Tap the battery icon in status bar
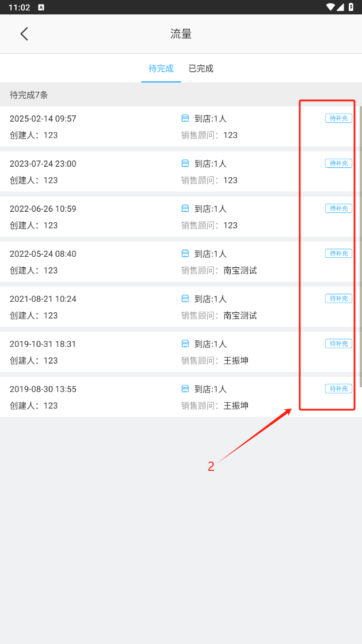This screenshot has width=362, height=644. (351, 7)
